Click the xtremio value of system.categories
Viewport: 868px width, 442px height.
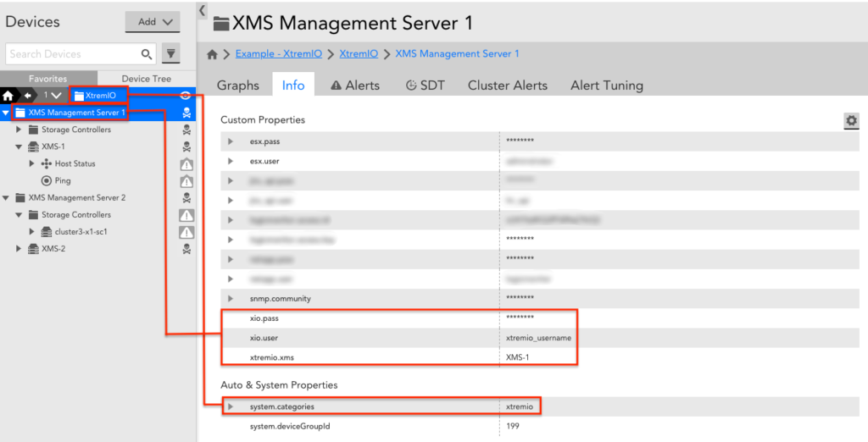coord(520,406)
